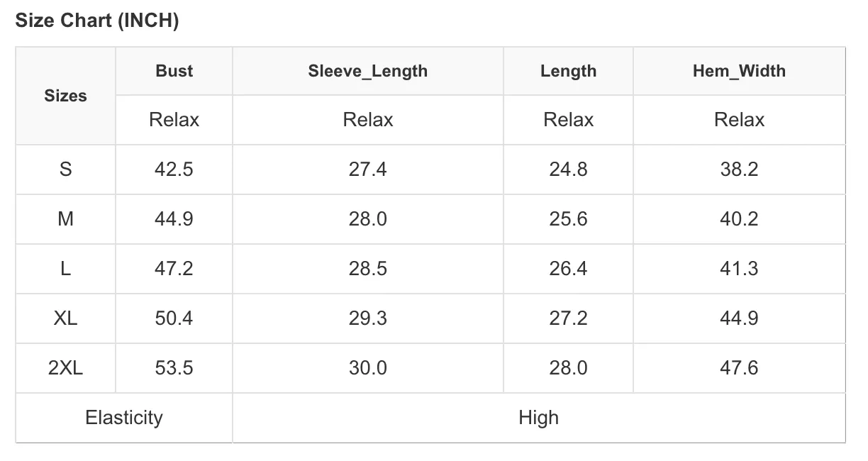Select the 2XL size row label
Screen dimensions: 868x461
tap(65, 368)
